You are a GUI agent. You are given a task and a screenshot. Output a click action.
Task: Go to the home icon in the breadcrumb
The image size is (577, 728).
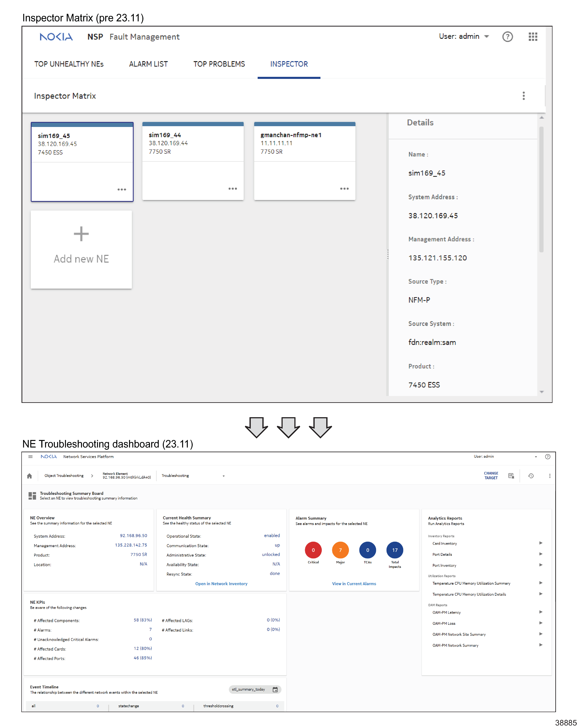(29, 476)
